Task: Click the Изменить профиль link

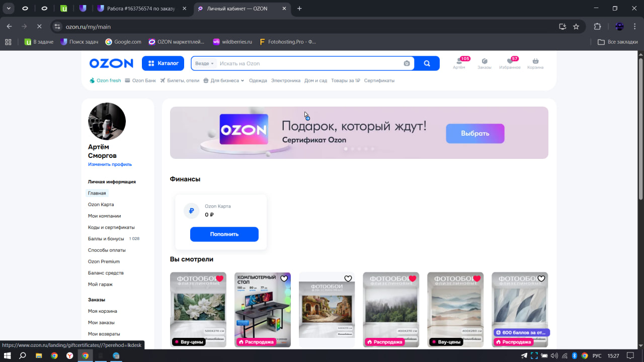Action: click(110, 164)
